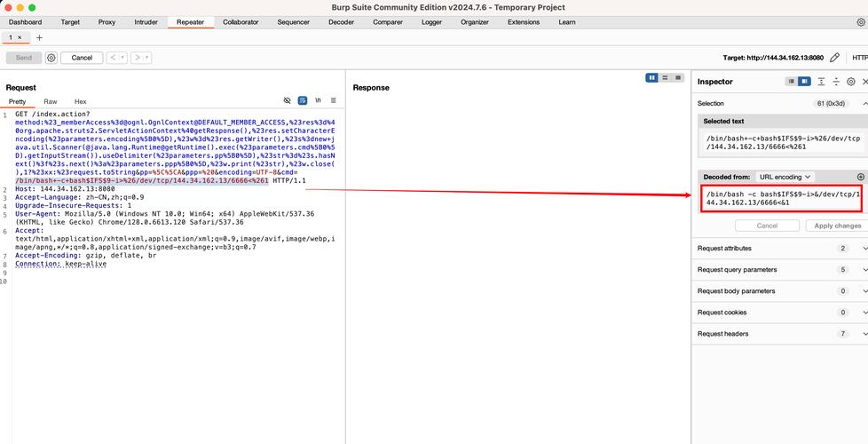Viewport: 868px width, 444px height.
Task: Open forward history dropdown arrow
Action: pos(146,58)
